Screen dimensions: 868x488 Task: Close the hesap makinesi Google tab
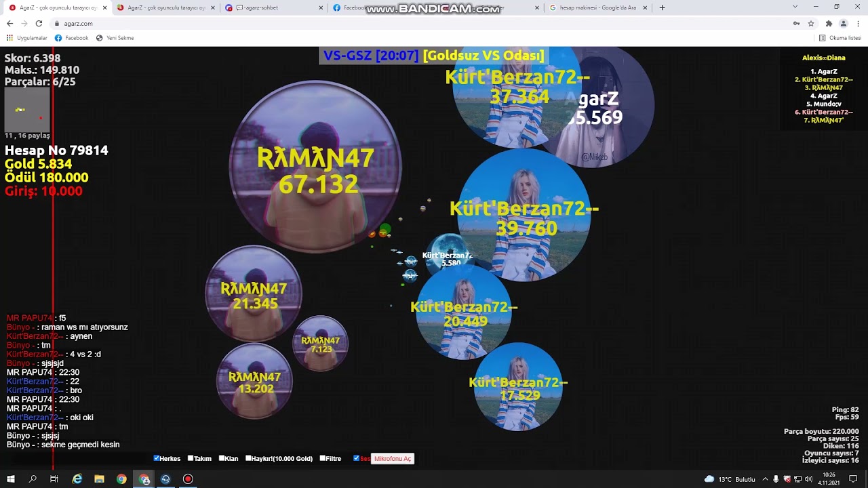click(645, 7)
